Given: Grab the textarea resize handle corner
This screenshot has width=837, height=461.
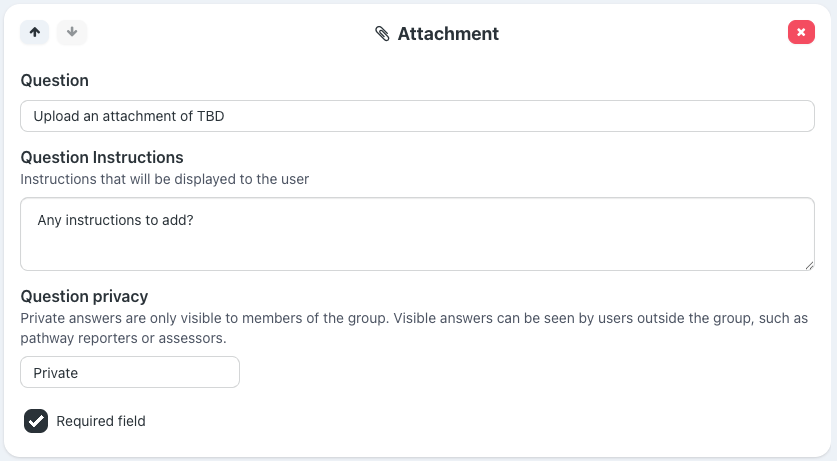Looking at the screenshot, I should pos(808,264).
